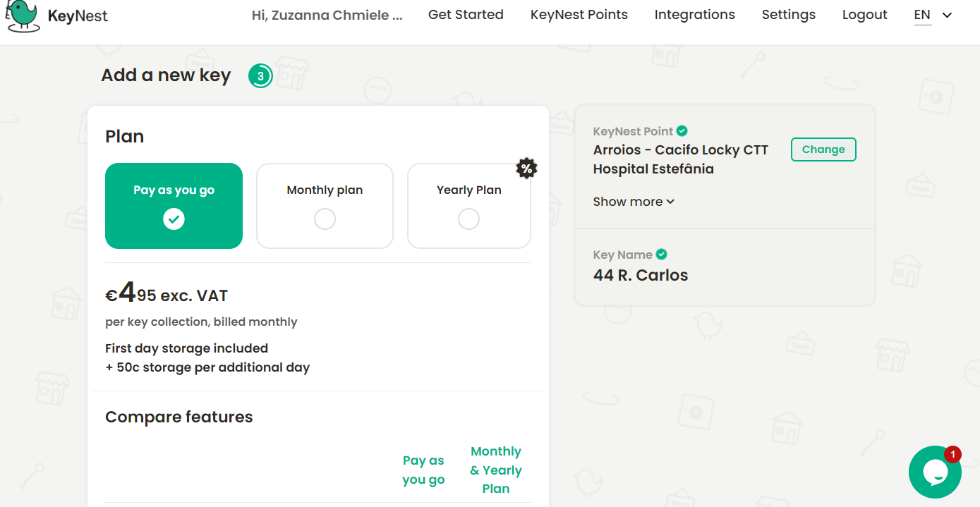
Task: Go to KeyNest Points page
Action: pos(579,15)
